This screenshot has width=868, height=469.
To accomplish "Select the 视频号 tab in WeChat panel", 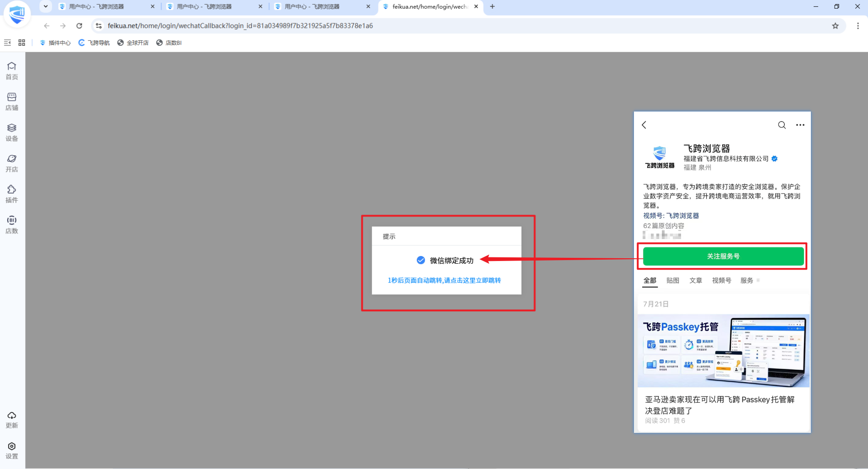I will pyautogui.click(x=722, y=280).
